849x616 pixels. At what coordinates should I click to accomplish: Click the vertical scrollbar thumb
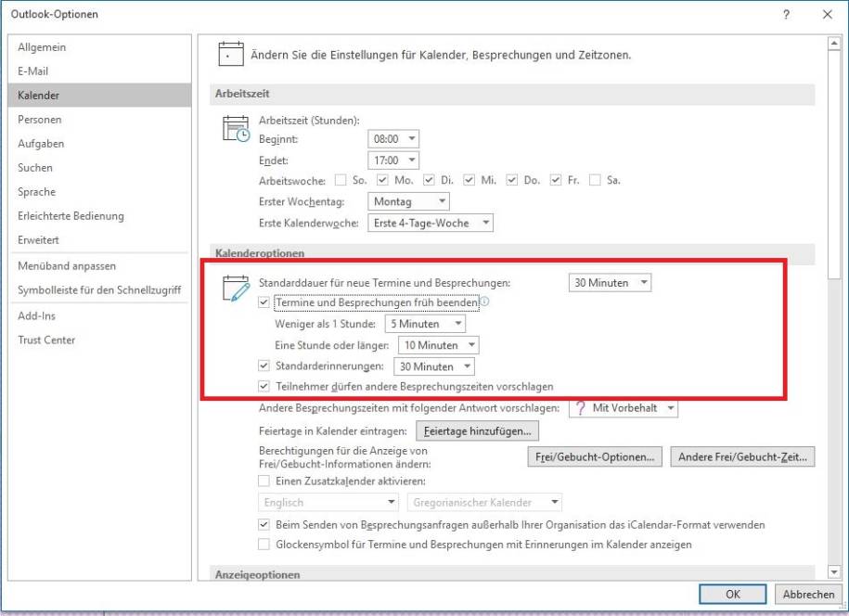pyautogui.click(x=834, y=165)
